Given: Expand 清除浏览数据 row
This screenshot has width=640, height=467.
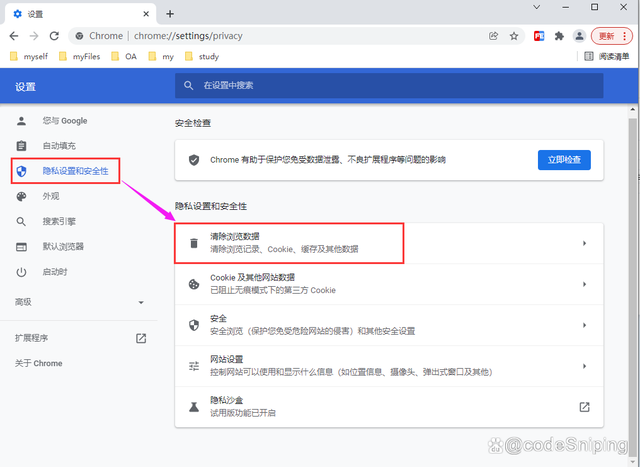Looking at the screenshot, I should pyautogui.click(x=389, y=243).
